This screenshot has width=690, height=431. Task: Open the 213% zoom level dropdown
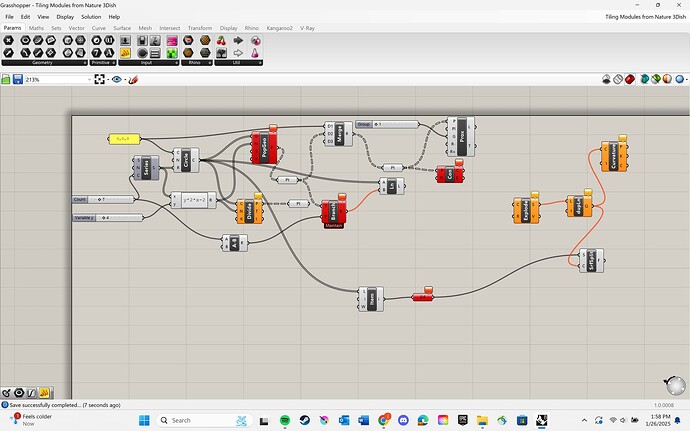[x=89, y=80]
